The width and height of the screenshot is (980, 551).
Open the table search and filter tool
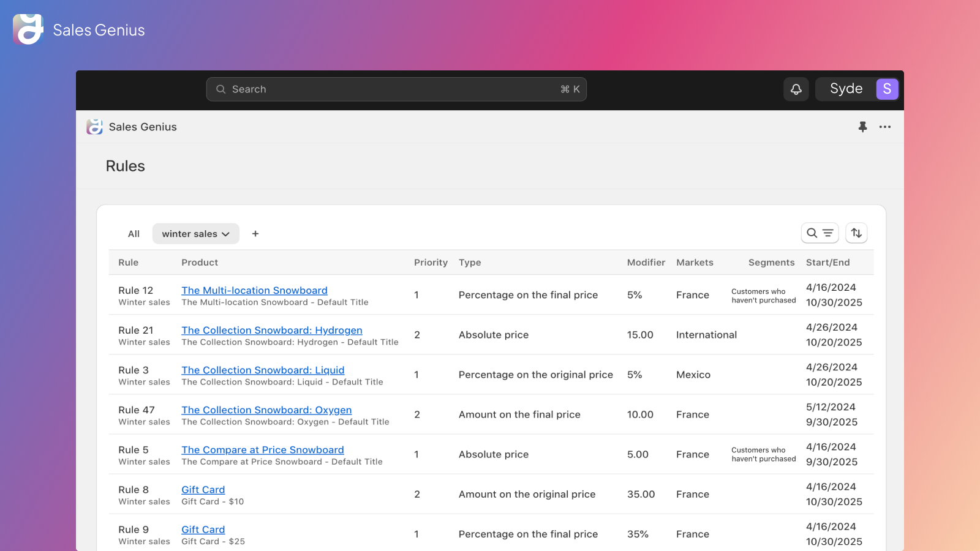click(x=820, y=233)
